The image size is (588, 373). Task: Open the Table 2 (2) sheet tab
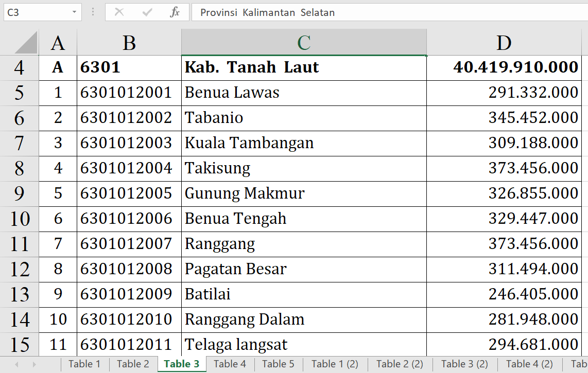click(400, 364)
